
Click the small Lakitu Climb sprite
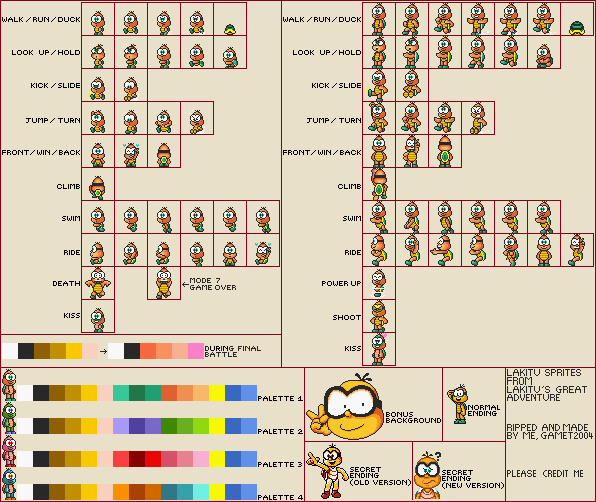pos(98,187)
